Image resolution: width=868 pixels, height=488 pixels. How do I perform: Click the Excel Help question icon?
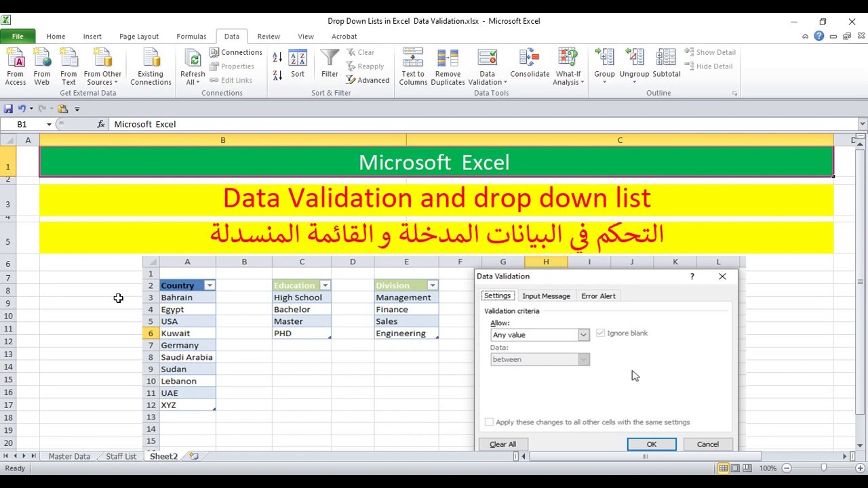tap(819, 37)
